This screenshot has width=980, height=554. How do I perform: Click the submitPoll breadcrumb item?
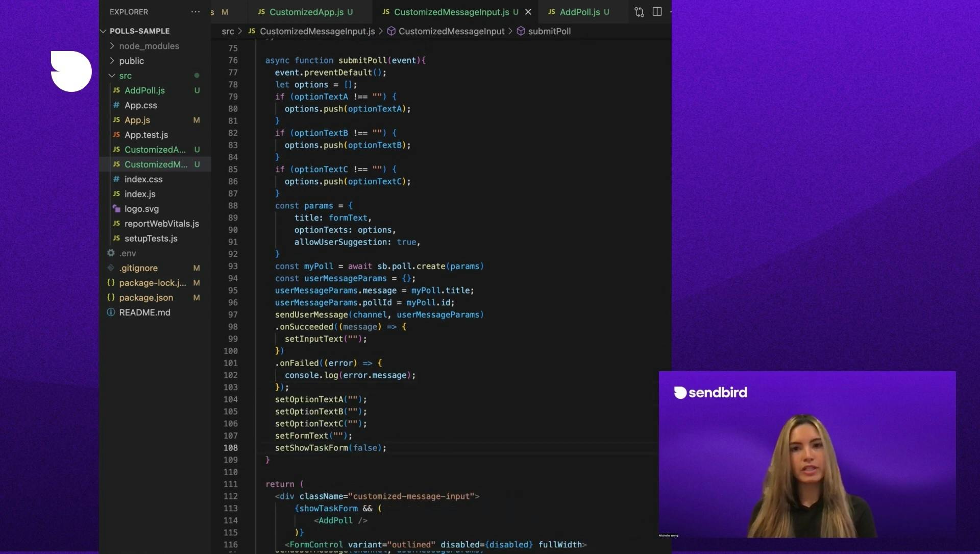click(x=549, y=31)
